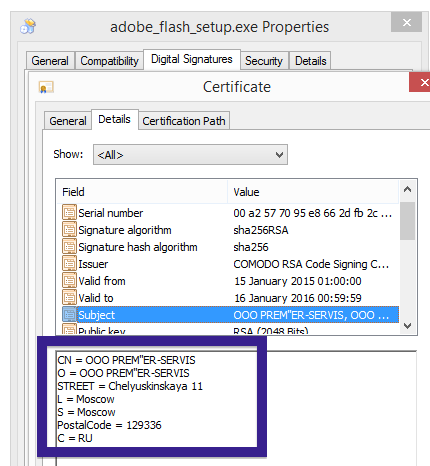The image size is (430, 466).
Task: Open the Certification Path tab
Action: (x=184, y=121)
